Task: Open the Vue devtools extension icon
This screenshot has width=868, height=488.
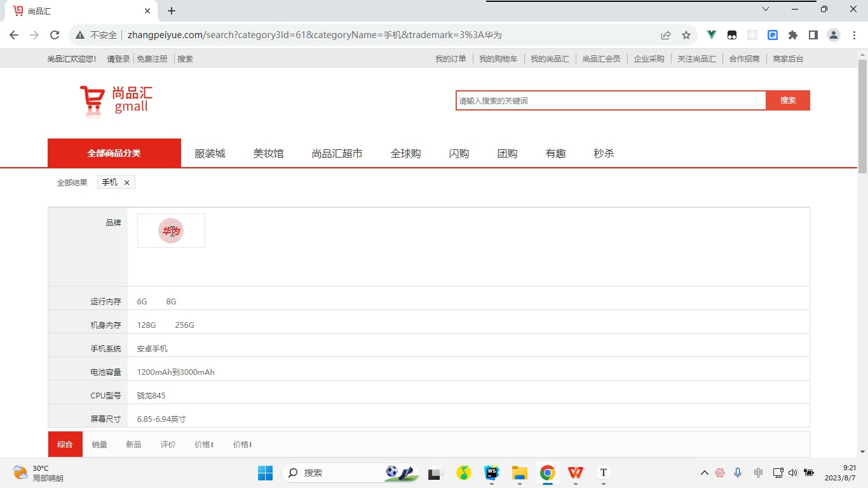Action: (x=712, y=35)
